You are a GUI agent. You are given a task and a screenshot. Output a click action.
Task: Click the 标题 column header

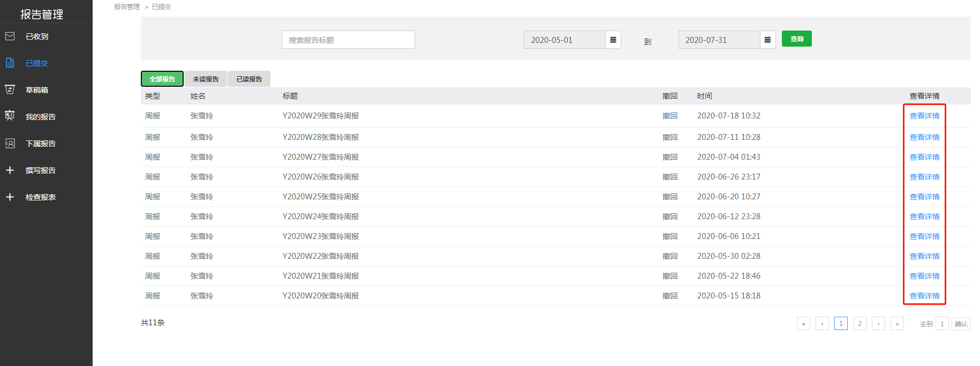(x=290, y=96)
